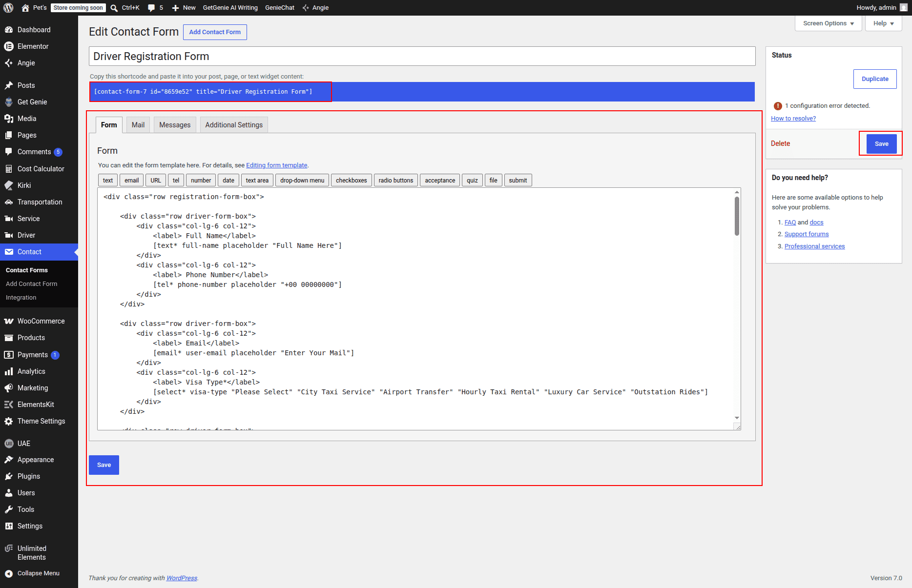This screenshot has width=912, height=588.
Task: Insert a checkboxes form tag
Action: pos(352,181)
